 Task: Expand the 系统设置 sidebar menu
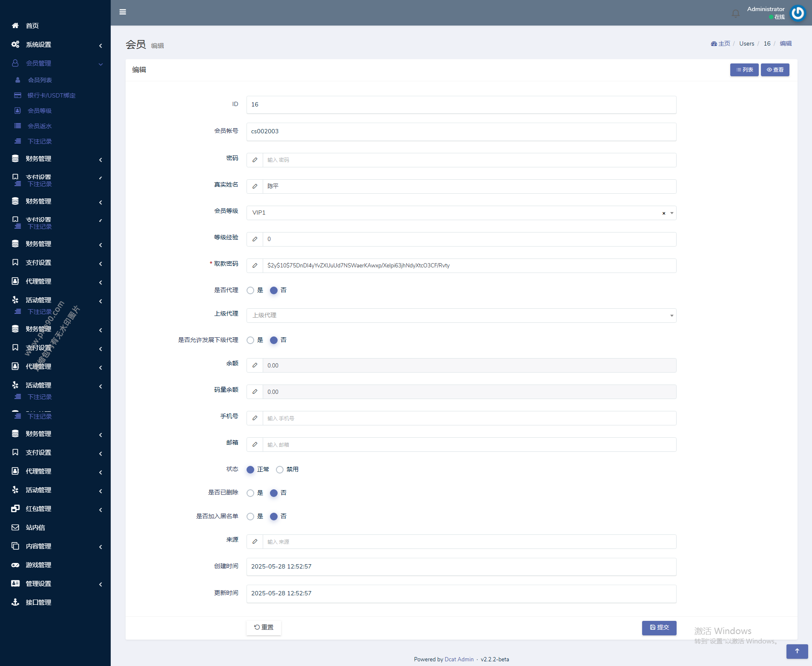click(55, 45)
